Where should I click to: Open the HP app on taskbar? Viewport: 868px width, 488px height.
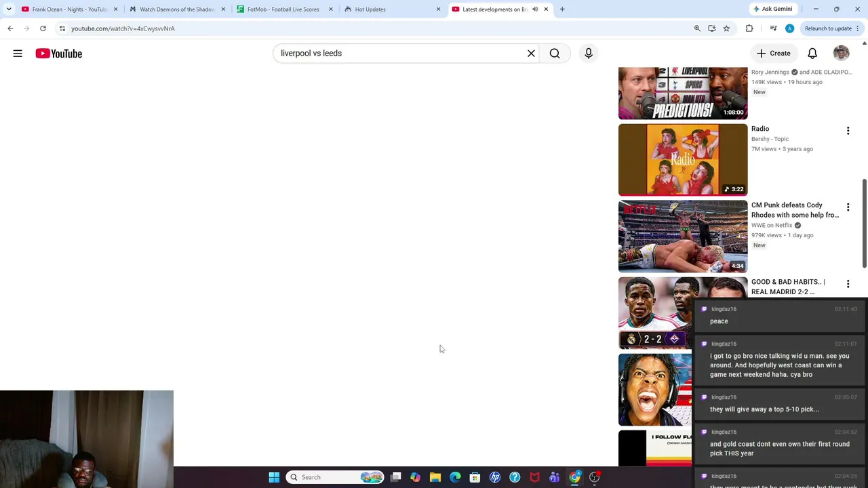(x=495, y=477)
